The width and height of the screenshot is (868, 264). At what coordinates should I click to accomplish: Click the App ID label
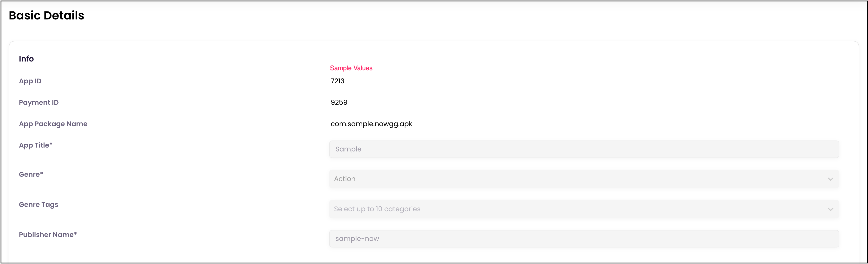tap(30, 81)
